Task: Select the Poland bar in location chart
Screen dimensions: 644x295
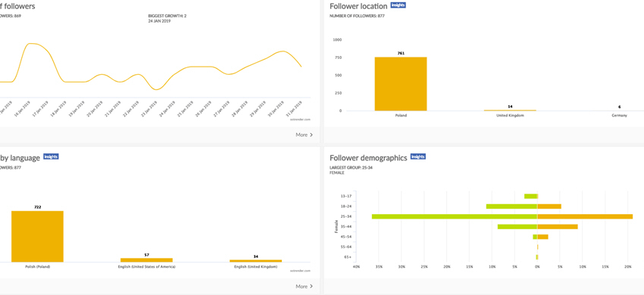Action: (401, 84)
